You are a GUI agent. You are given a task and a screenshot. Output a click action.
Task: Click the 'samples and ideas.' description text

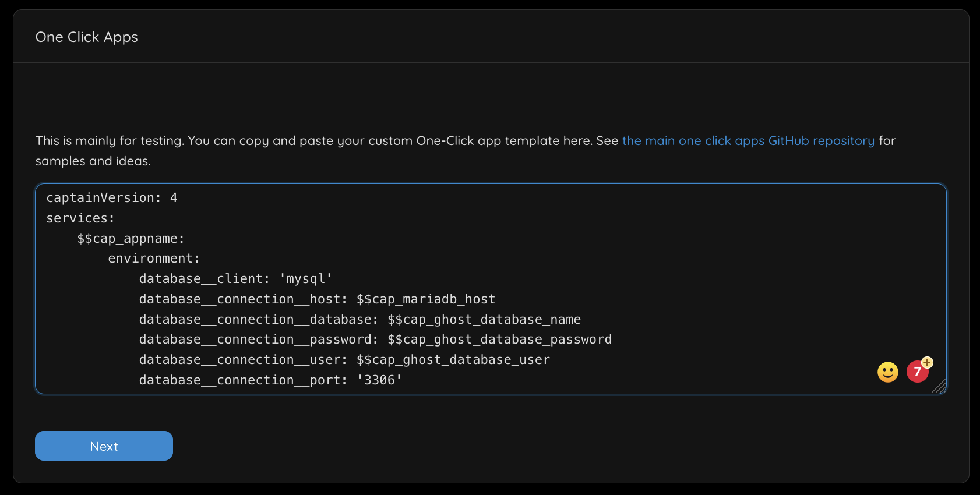pyautogui.click(x=93, y=161)
